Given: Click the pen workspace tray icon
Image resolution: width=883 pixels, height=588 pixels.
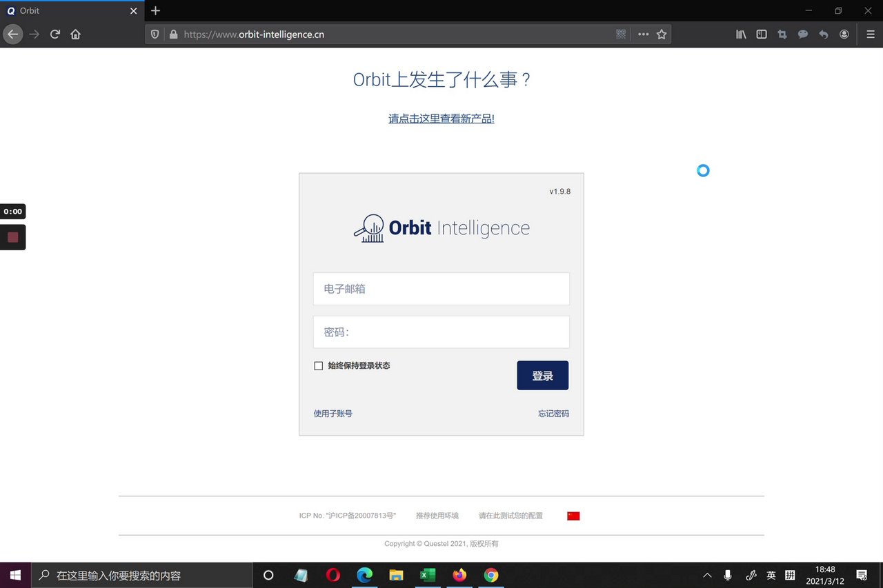Looking at the screenshot, I should (751, 575).
